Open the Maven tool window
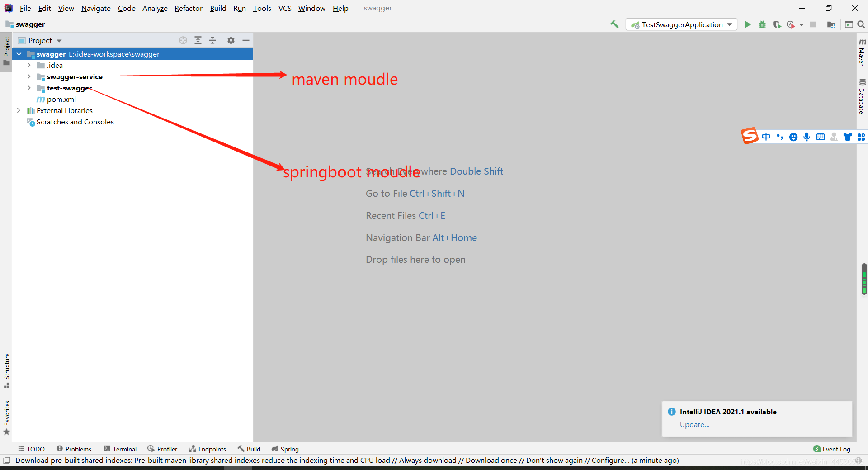The width and height of the screenshot is (868, 470). (x=862, y=52)
